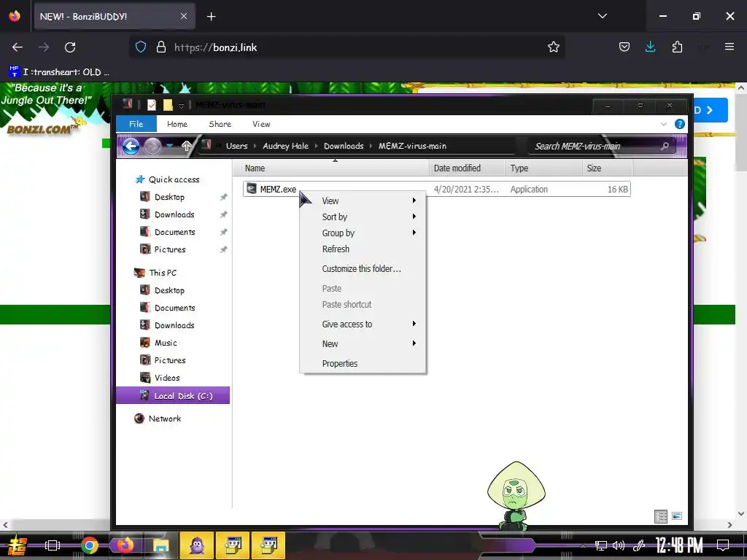
Task: Open the Share ribbon tab
Action: [x=220, y=124]
